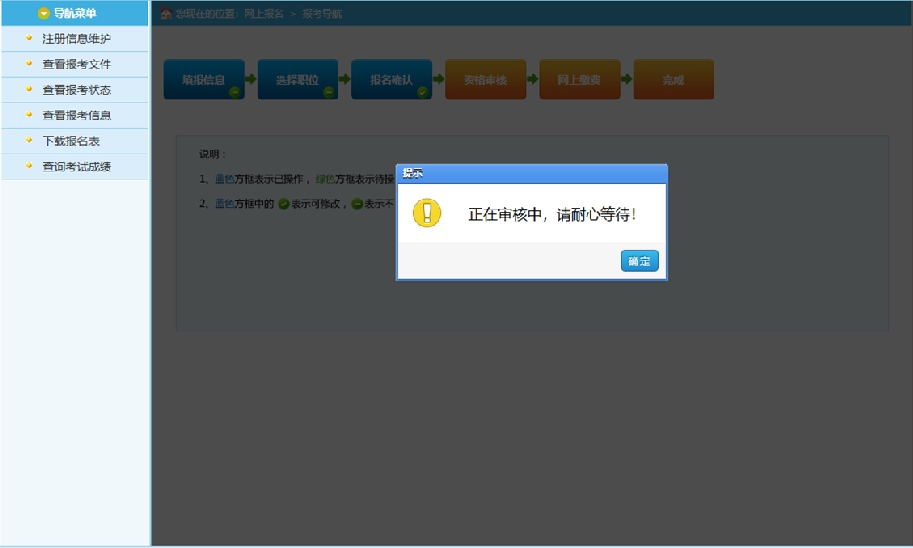Click the 填报信息 step box
Screen dimensions: 913x548
click(x=204, y=80)
